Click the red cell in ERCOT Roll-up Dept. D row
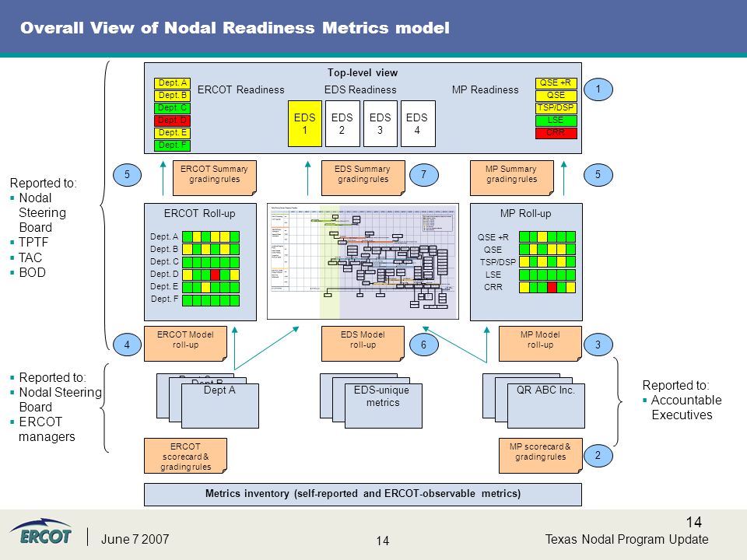 pos(215,275)
